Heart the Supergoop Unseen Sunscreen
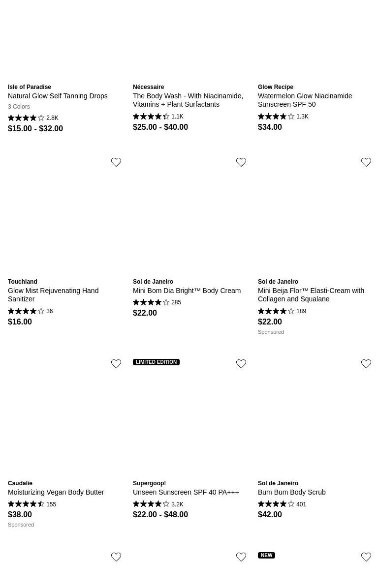This screenshot has width=379, height=588. (241, 364)
